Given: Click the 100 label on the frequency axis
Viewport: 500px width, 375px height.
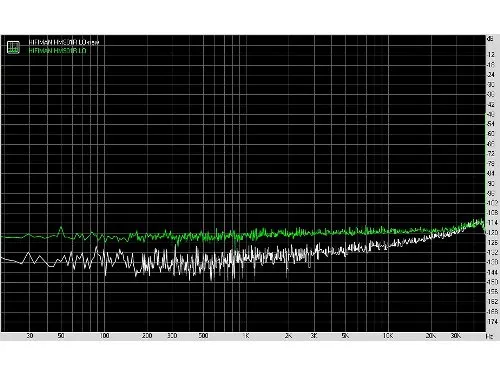Looking at the screenshot, I should coord(104,336).
